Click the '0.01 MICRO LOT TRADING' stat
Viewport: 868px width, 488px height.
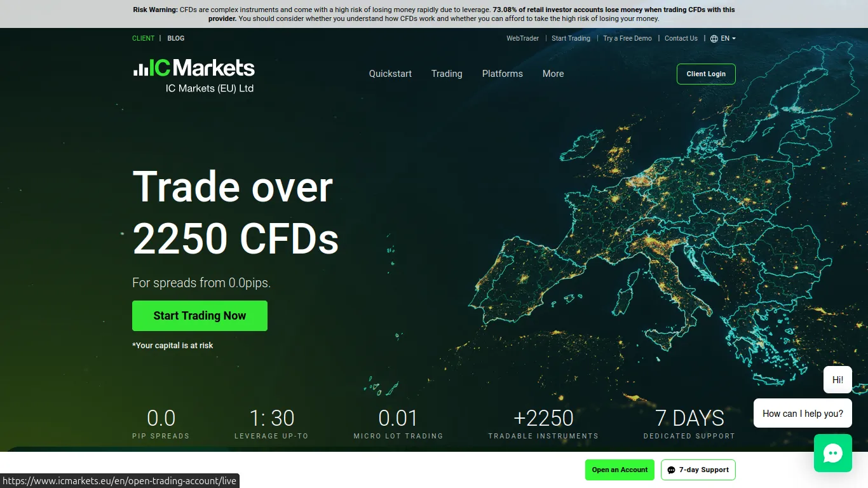pyautogui.click(x=398, y=424)
